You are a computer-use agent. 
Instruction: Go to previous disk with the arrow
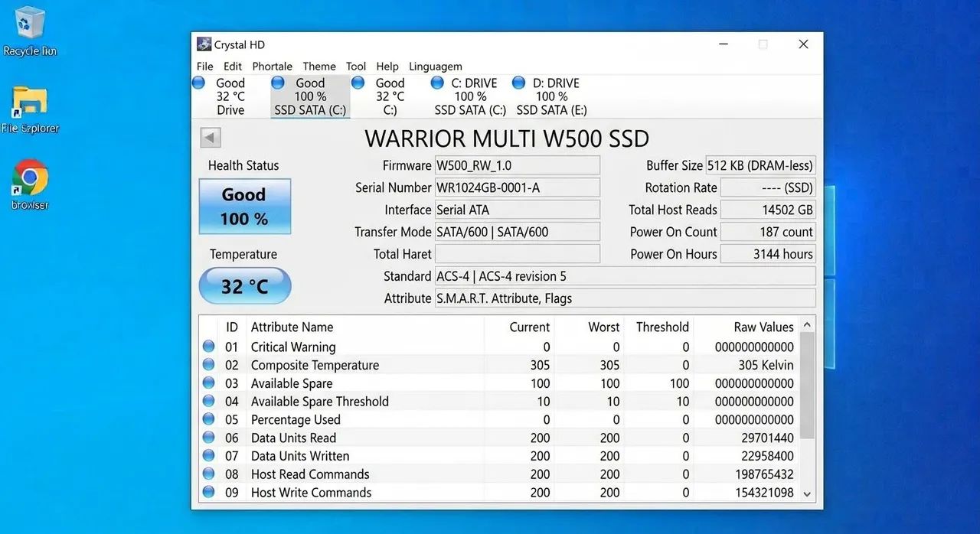[211, 138]
